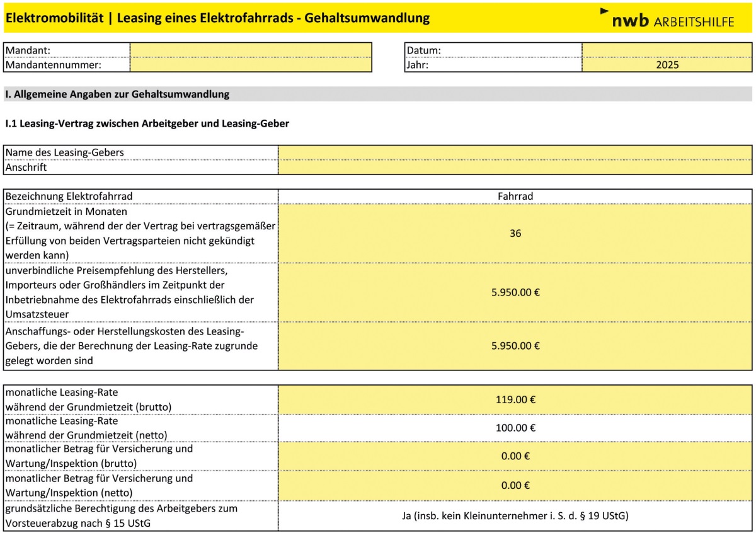The image size is (756, 533).
Task: Click the Anschaffungs- oder Herstellungskosten amount cell
Action: [515, 346]
